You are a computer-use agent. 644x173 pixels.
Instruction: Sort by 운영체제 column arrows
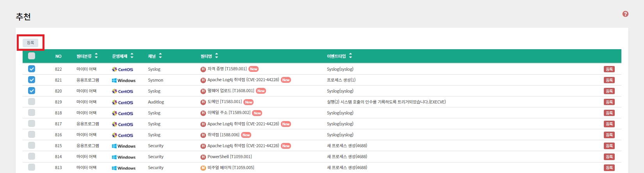click(132, 56)
